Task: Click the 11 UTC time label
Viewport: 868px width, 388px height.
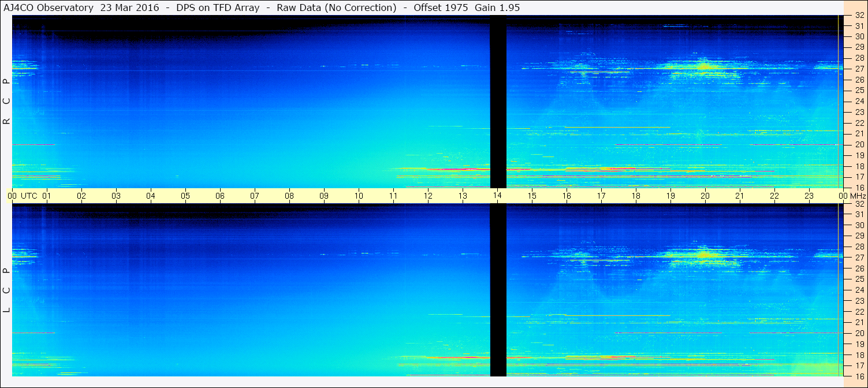Action: coord(393,196)
